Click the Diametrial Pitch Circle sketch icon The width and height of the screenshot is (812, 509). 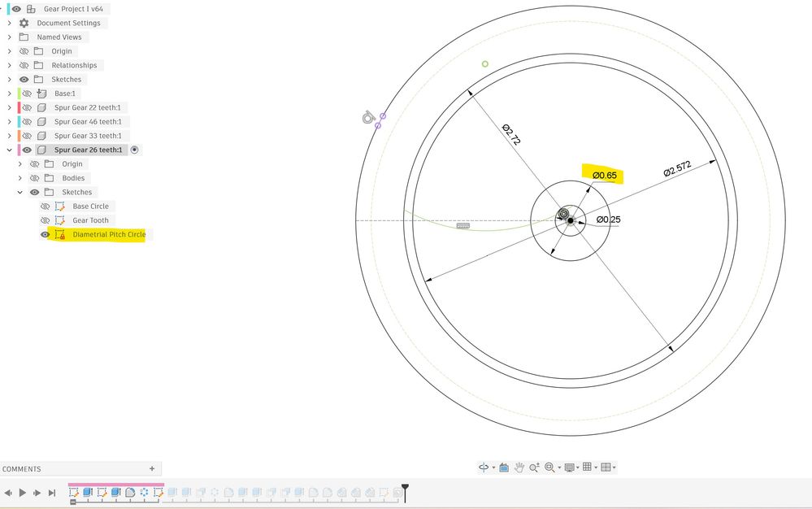60,234
